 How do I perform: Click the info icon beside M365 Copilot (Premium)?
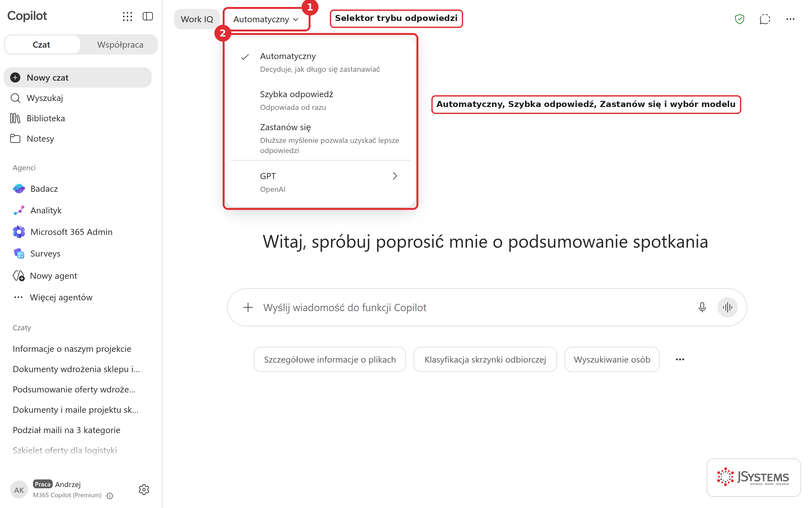pos(110,496)
